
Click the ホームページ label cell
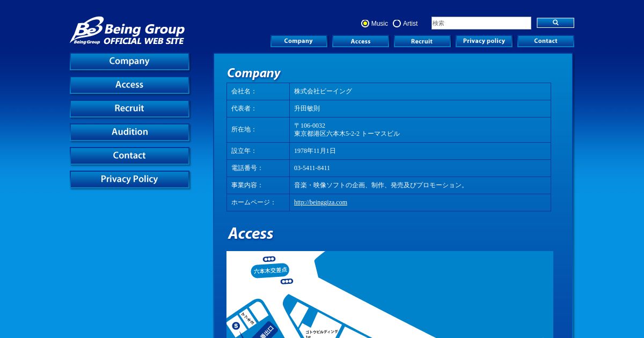coord(258,203)
